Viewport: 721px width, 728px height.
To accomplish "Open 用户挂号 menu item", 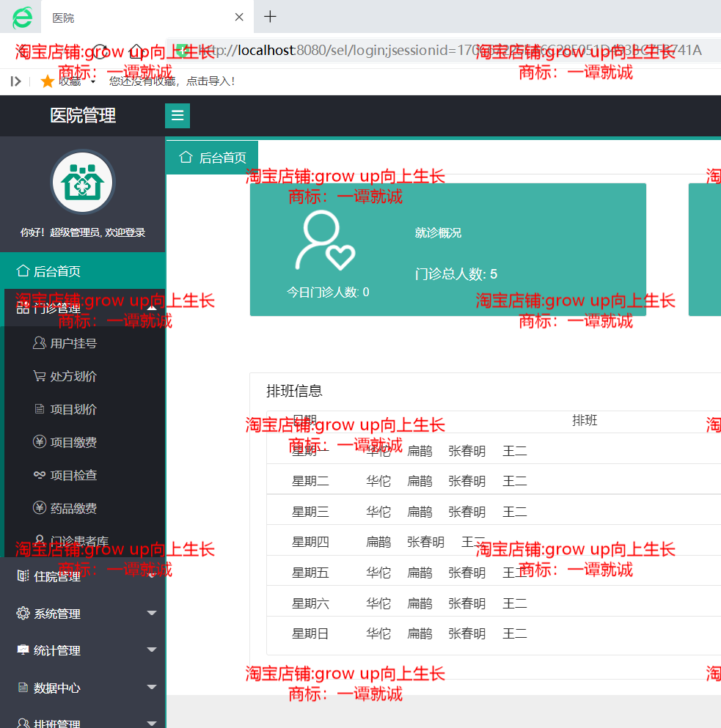I will click(73, 343).
